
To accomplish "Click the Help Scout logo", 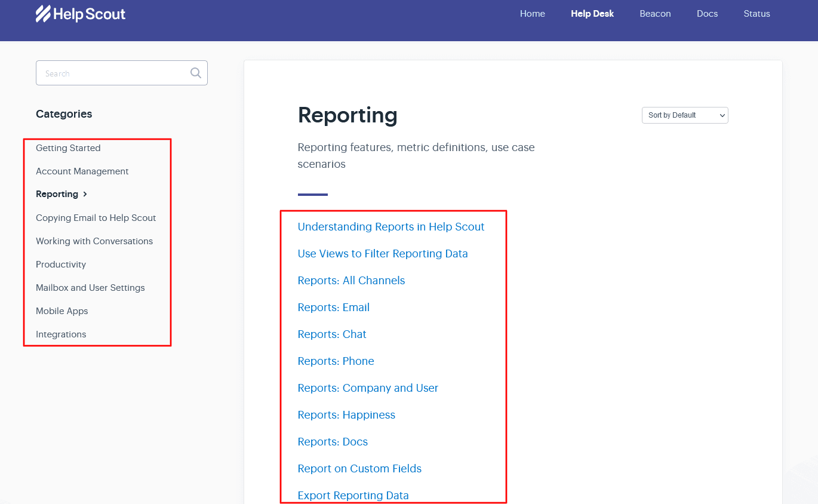I will click(x=81, y=14).
